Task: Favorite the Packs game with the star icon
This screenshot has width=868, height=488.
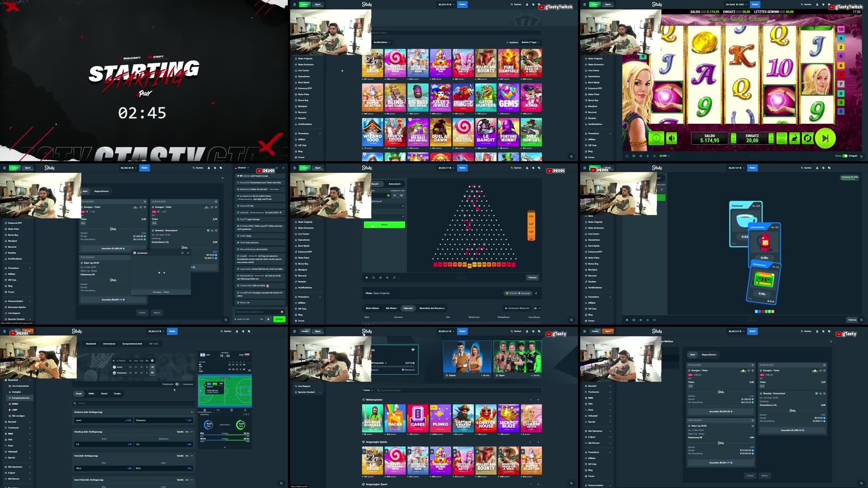Action: coord(648,320)
